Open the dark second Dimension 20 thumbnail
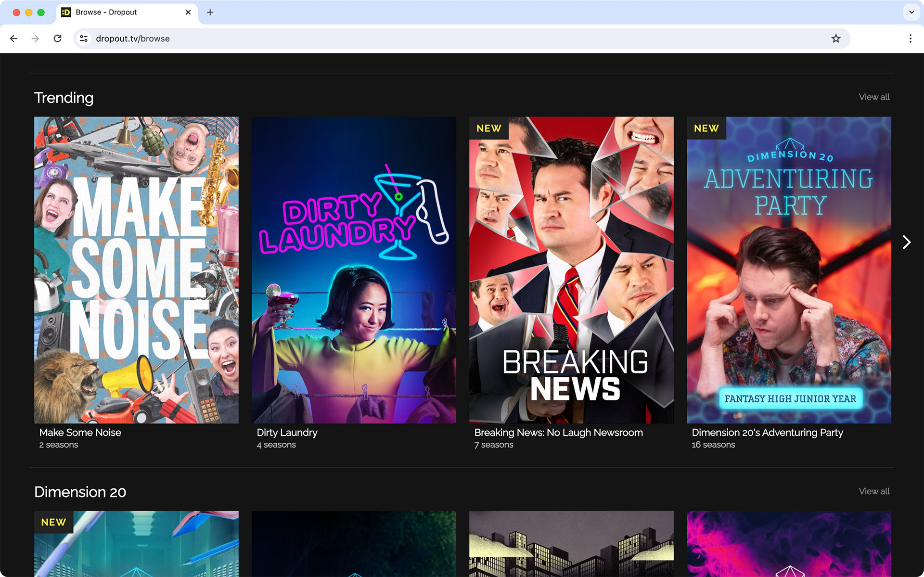The height and width of the screenshot is (577, 924). pos(354,544)
